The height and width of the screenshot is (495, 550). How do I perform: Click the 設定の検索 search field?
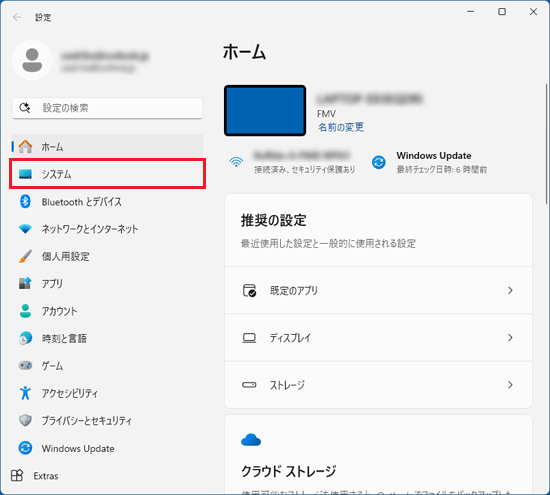[x=107, y=108]
